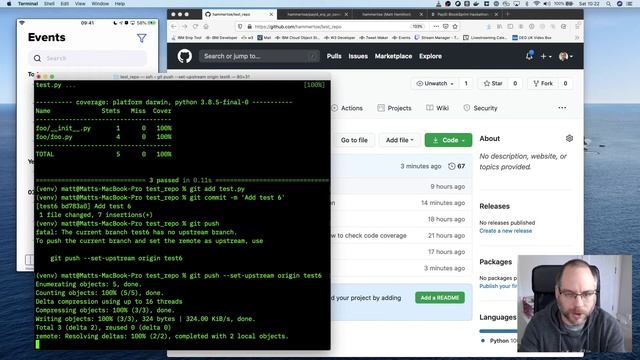Open the repository About settings gear

pyautogui.click(x=569, y=138)
